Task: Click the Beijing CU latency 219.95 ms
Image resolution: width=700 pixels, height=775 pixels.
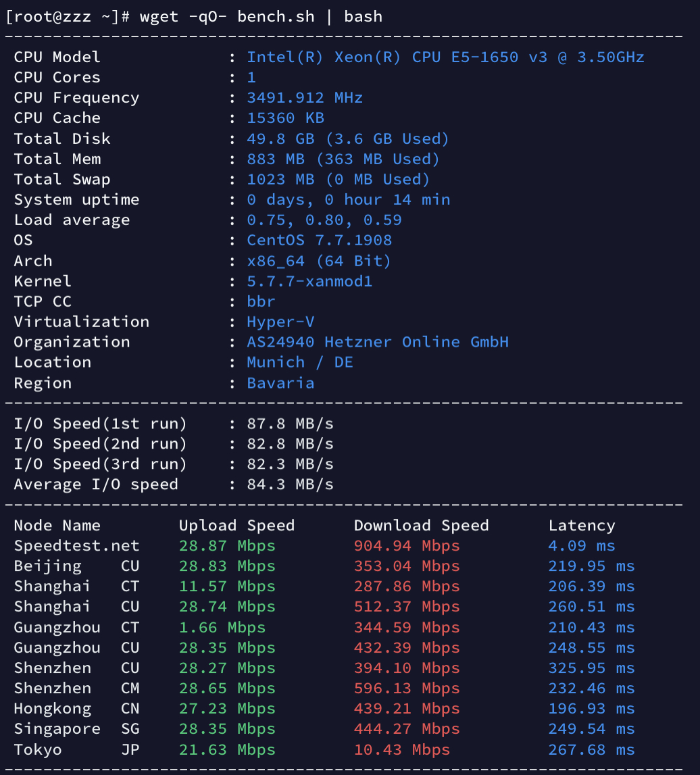Action: [x=591, y=566]
